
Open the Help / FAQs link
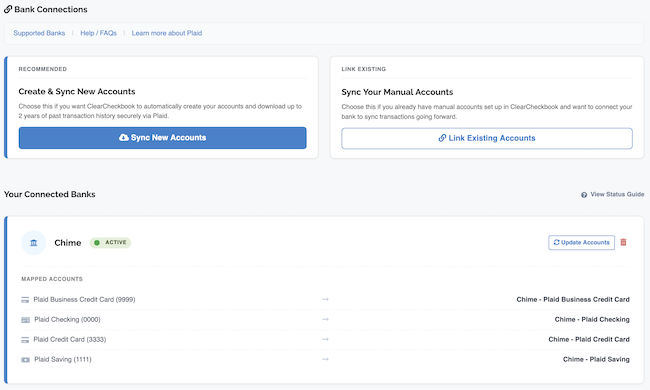[x=98, y=33]
